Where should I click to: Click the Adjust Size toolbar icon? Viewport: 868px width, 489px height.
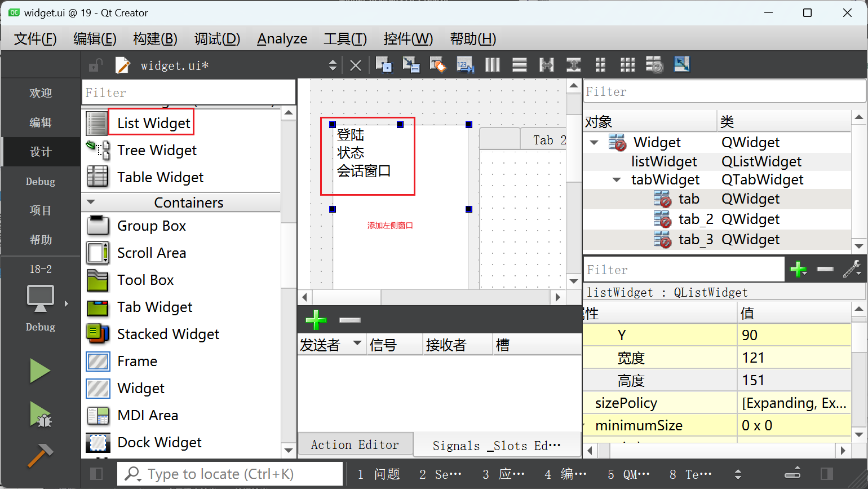click(681, 64)
